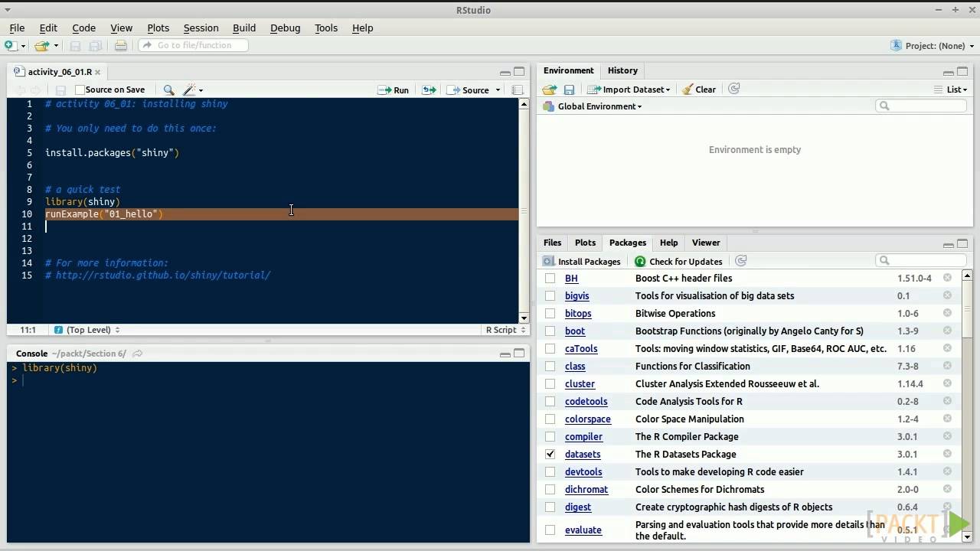This screenshot has width=980, height=551.
Task: Click the Refresh icon in Environment pane
Action: pos(733,90)
